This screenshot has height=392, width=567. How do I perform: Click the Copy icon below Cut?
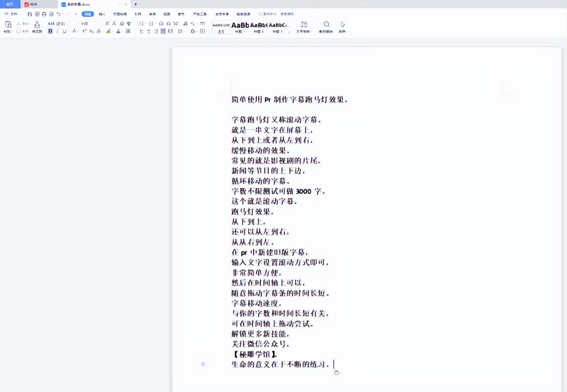pos(19,31)
